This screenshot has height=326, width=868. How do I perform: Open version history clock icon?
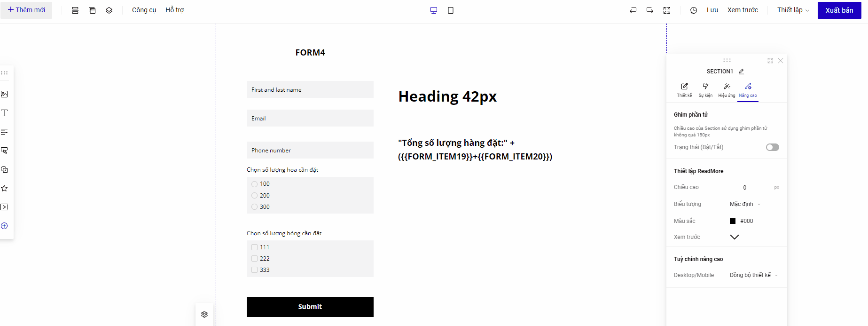pos(694,10)
